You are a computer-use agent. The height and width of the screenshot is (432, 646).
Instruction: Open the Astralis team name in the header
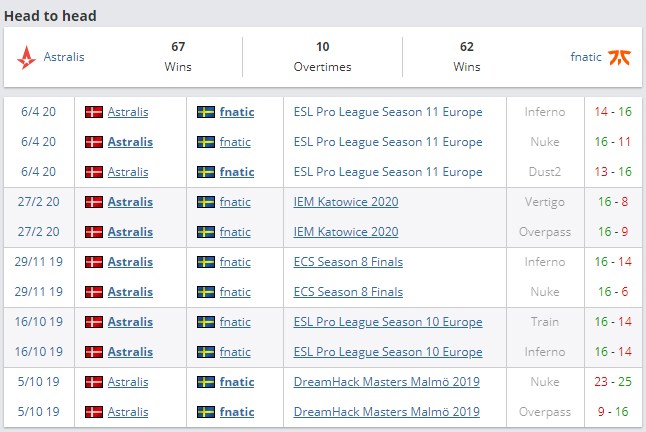click(x=64, y=57)
